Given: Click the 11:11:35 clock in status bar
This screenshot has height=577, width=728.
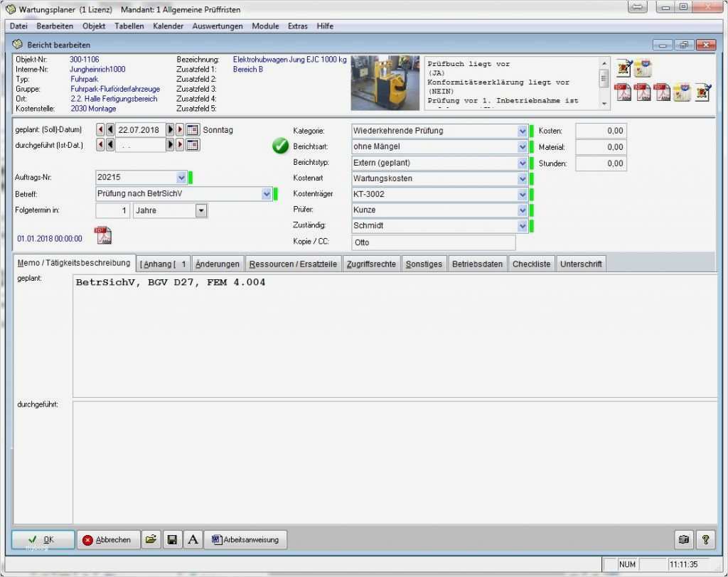Looking at the screenshot, I should pos(683,564).
